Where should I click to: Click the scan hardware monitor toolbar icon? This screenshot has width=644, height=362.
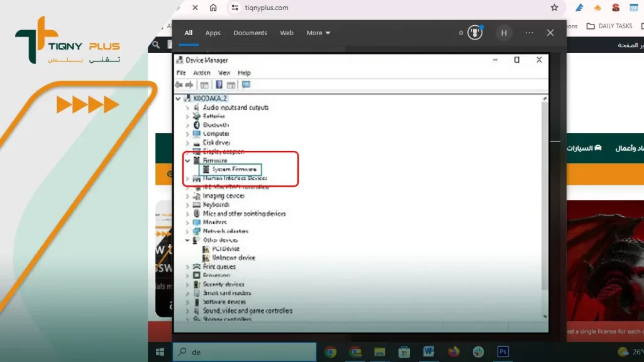pos(246,85)
